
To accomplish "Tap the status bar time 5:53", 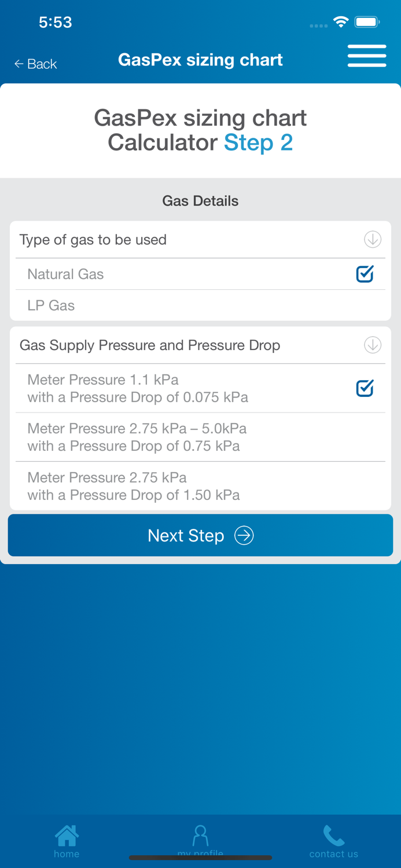I will (56, 22).
